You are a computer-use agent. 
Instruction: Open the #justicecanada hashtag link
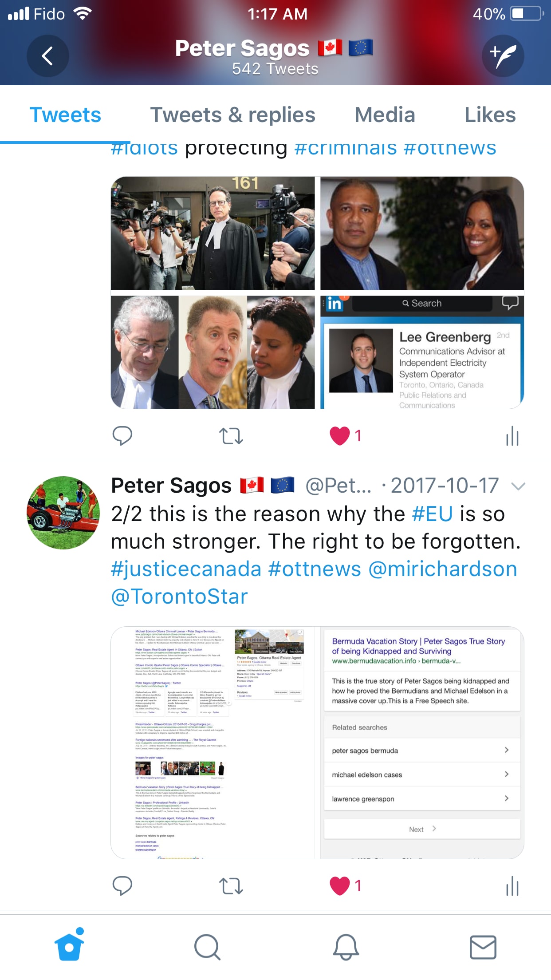coord(186,569)
